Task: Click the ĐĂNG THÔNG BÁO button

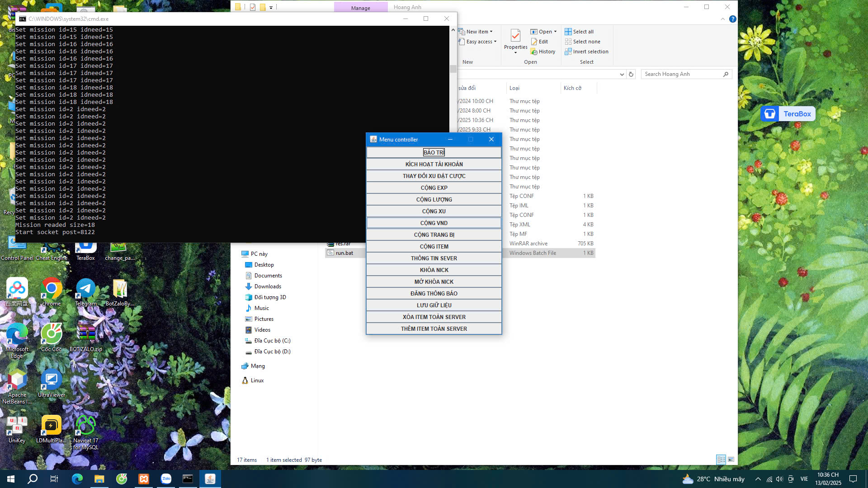Action: 434,293
